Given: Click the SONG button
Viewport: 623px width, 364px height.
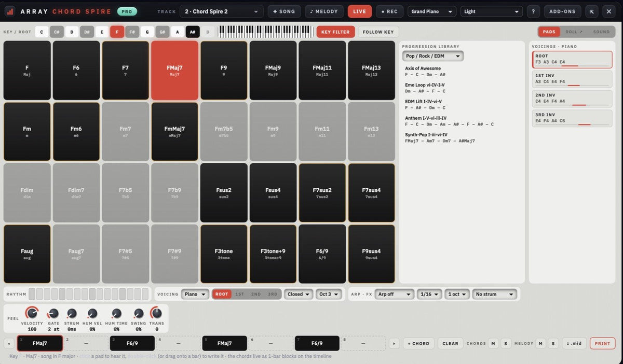Looking at the screenshot, I should click(x=284, y=11).
